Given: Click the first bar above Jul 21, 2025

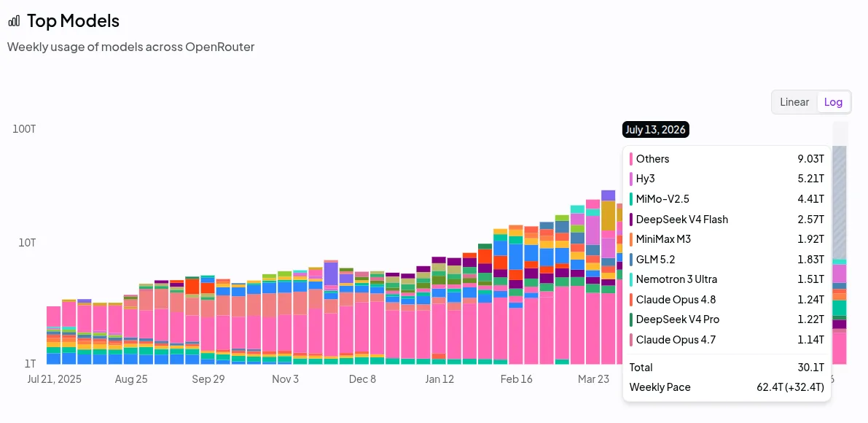Looking at the screenshot, I should click(54, 335).
